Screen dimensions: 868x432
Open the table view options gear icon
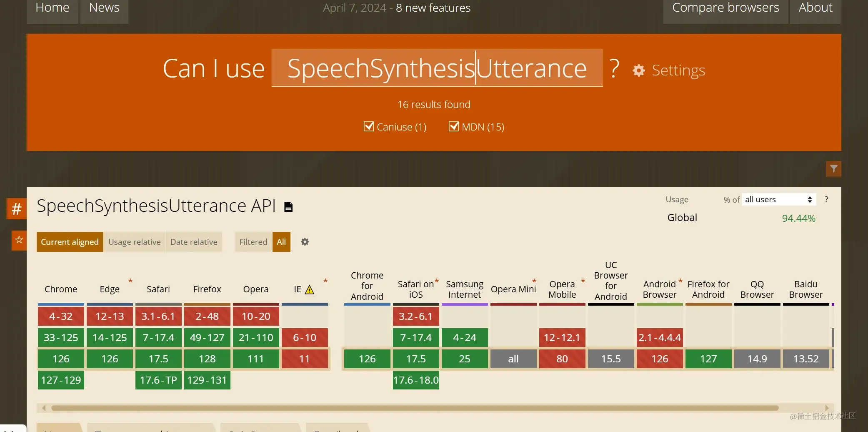[305, 242]
